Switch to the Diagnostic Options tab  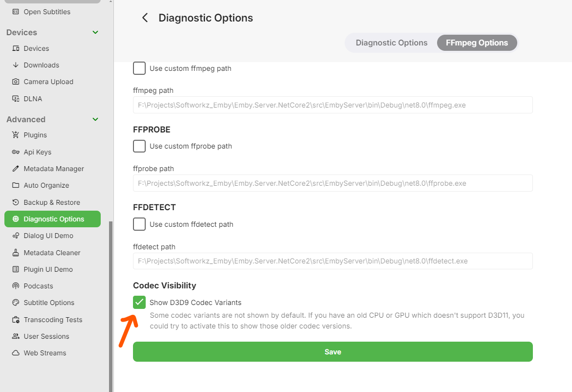click(x=392, y=43)
